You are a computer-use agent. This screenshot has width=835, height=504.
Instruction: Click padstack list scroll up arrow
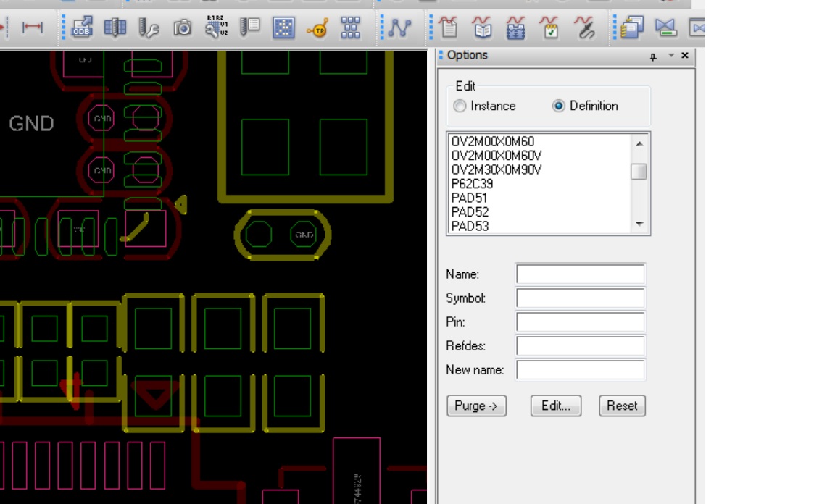639,143
